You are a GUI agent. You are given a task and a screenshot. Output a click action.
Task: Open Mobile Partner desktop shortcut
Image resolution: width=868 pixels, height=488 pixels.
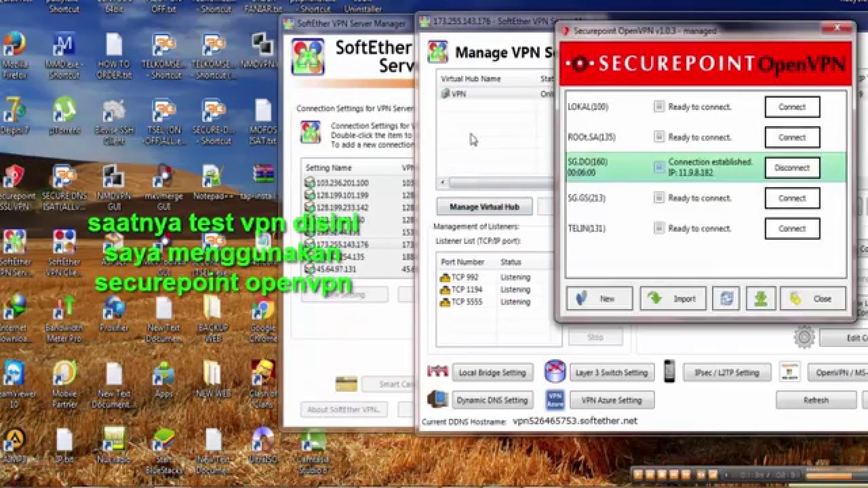[64, 384]
